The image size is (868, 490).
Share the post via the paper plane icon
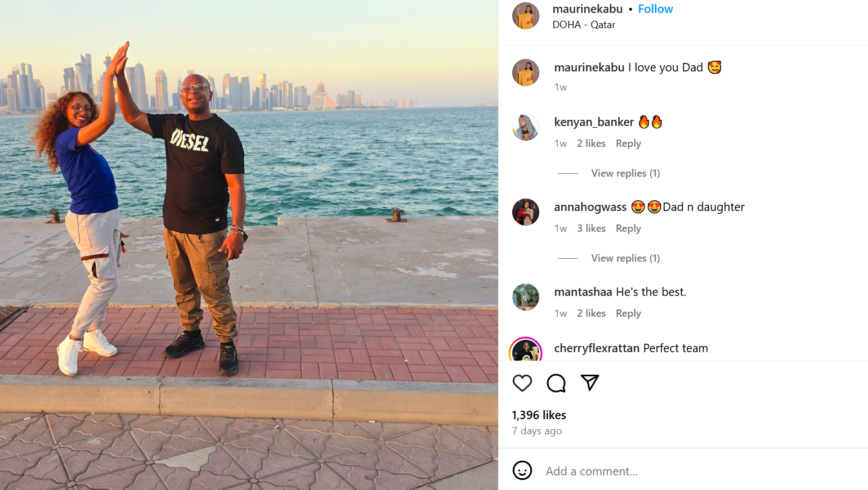point(589,383)
